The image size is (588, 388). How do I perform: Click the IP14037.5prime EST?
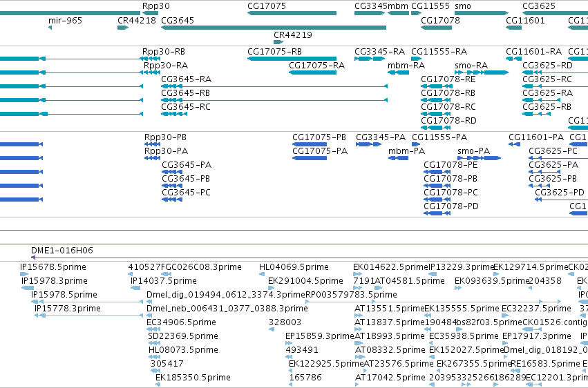click(135, 288)
